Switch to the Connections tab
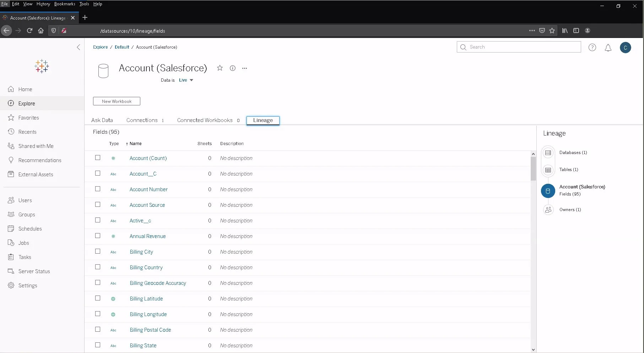Viewport: 644px width, 353px height. pos(142,120)
